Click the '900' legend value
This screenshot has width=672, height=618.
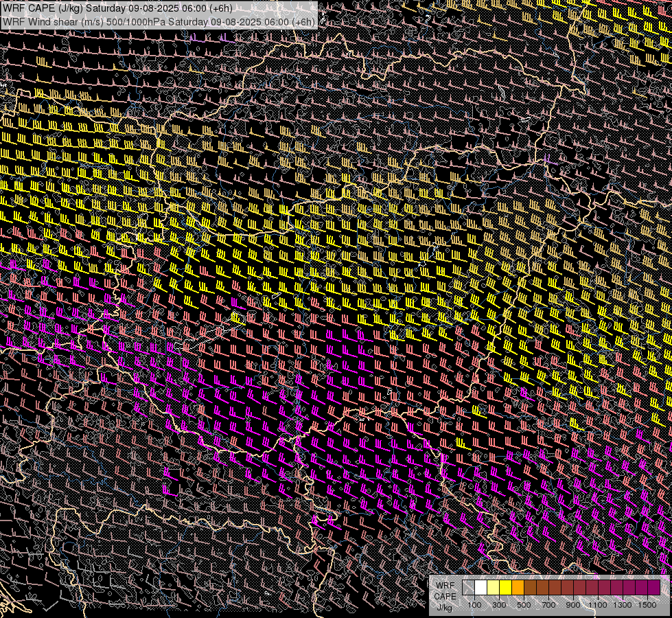573,605
